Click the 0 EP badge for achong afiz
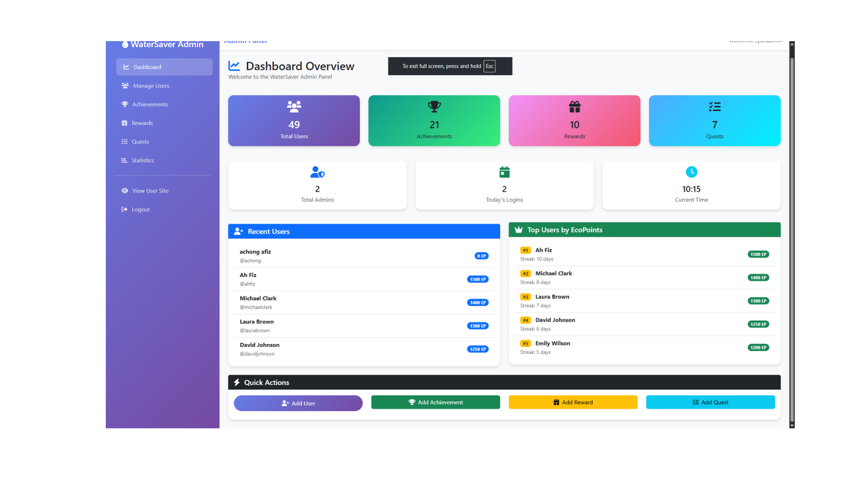Screen dimensions: 868x488 point(481,256)
